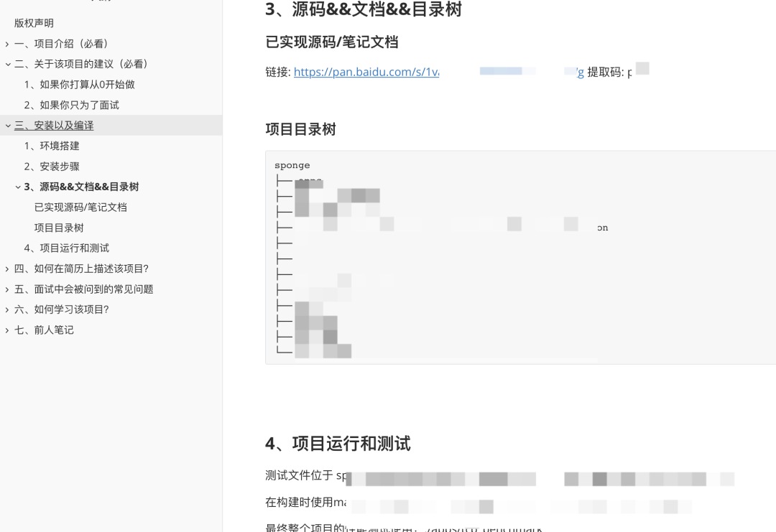Collapse the 3、源码&&文档&&目录树 chevron
The width and height of the screenshot is (776, 532).
[18, 187]
